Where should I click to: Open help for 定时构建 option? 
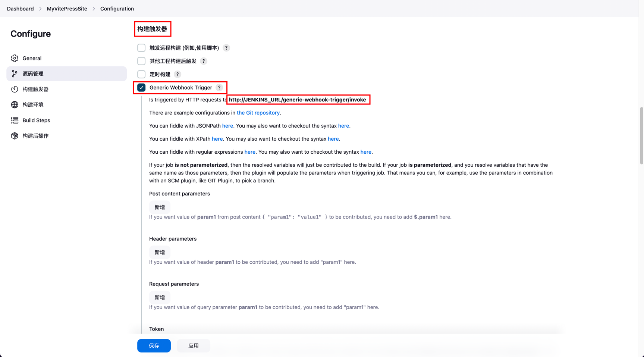(178, 74)
